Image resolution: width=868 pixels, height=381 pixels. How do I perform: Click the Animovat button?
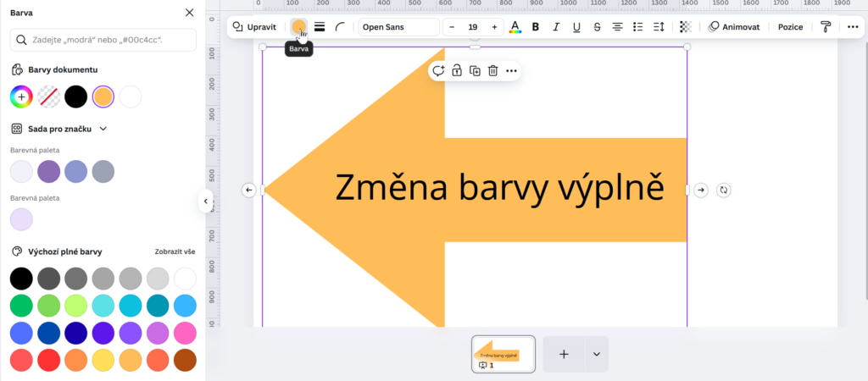(735, 27)
